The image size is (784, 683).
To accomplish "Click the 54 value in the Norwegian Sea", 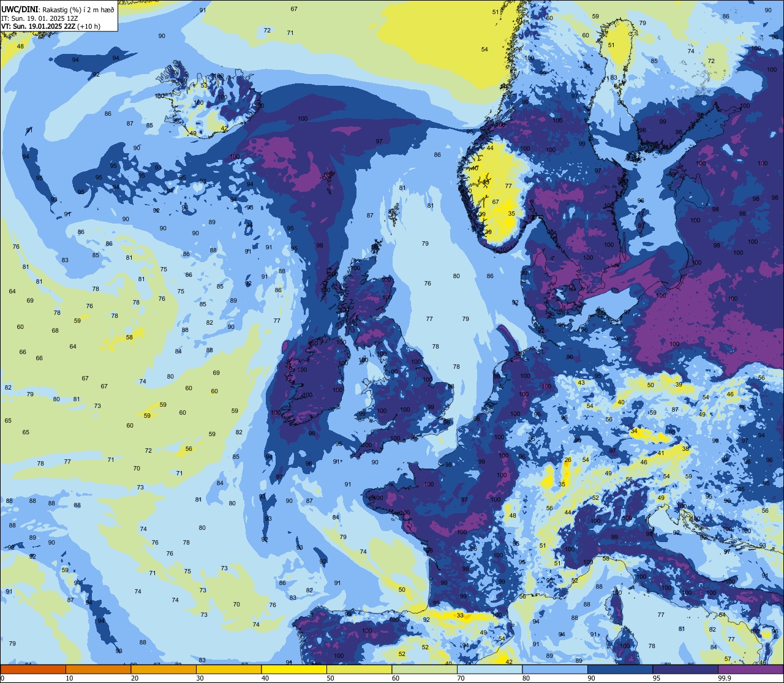I will click(484, 50).
